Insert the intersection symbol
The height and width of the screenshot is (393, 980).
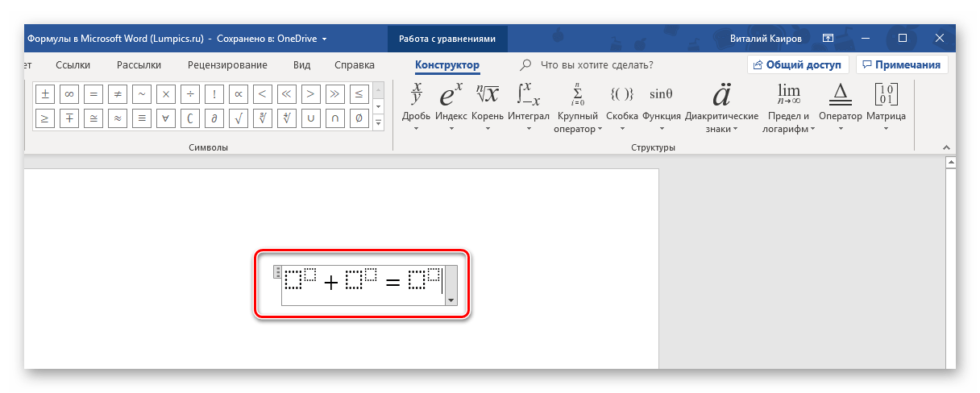[335, 118]
